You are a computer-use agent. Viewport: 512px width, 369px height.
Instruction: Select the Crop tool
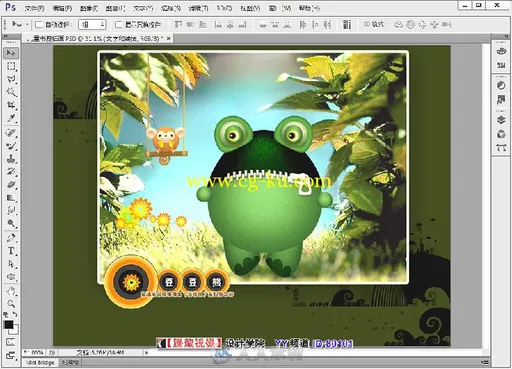pos(11,105)
